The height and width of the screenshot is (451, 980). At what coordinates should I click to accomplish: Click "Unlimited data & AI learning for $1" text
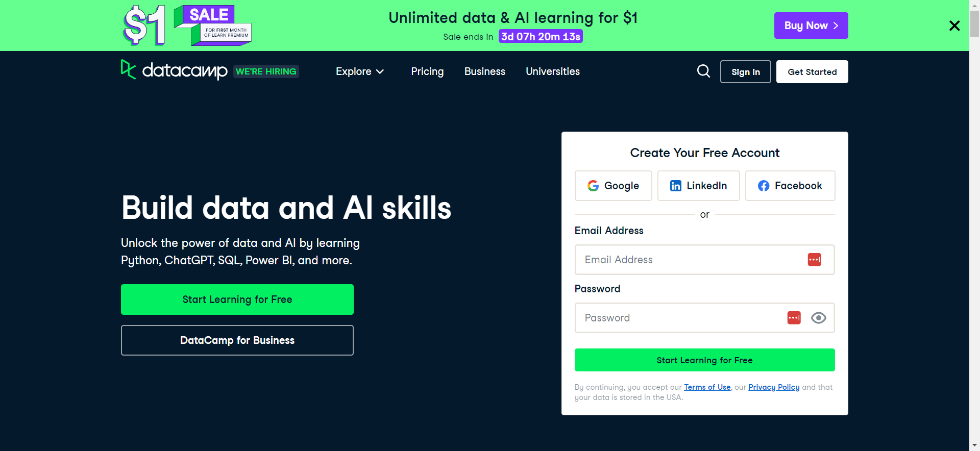[x=513, y=18]
